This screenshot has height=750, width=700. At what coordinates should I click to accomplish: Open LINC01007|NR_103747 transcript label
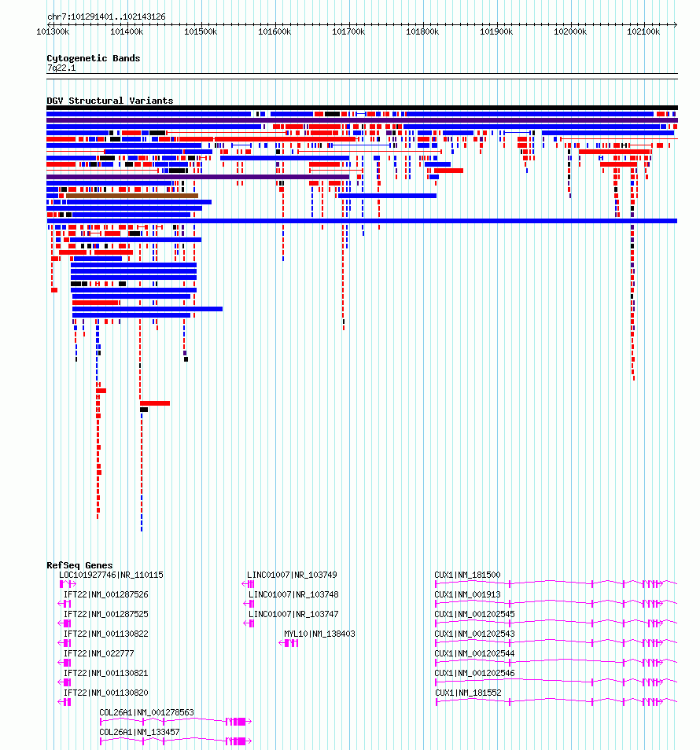[x=293, y=614]
